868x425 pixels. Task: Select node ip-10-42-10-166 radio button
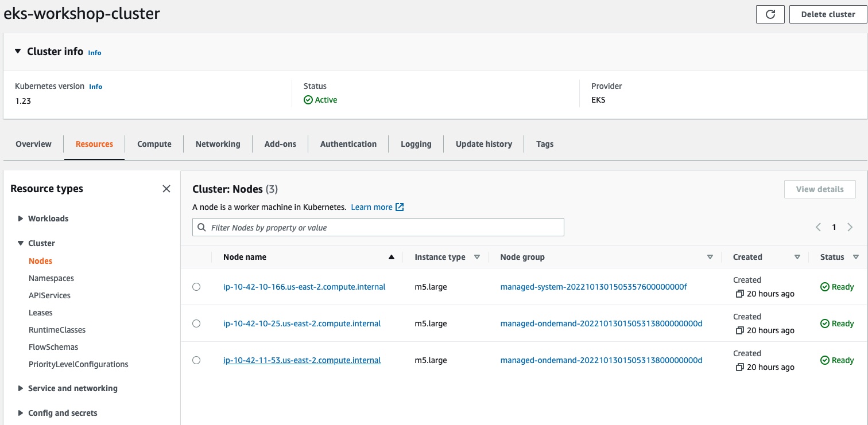tap(196, 287)
